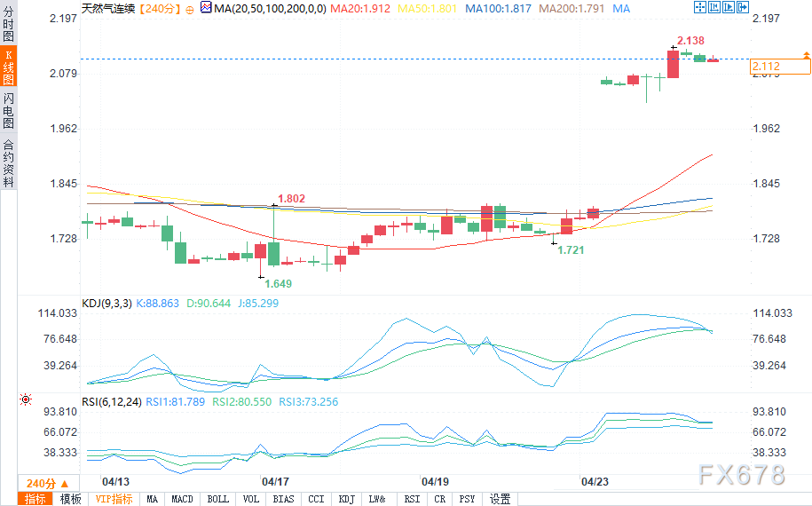Select the BOLL indicator button

[x=217, y=499]
